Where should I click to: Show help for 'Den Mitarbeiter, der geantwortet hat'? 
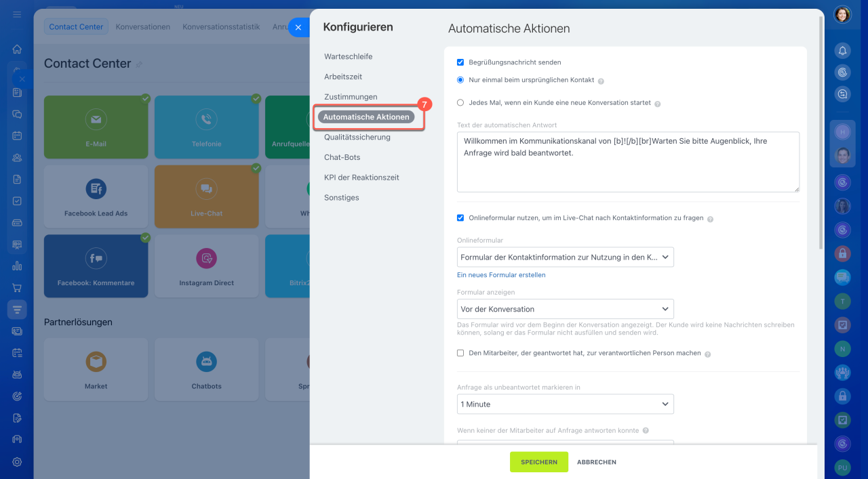(x=708, y=354)
